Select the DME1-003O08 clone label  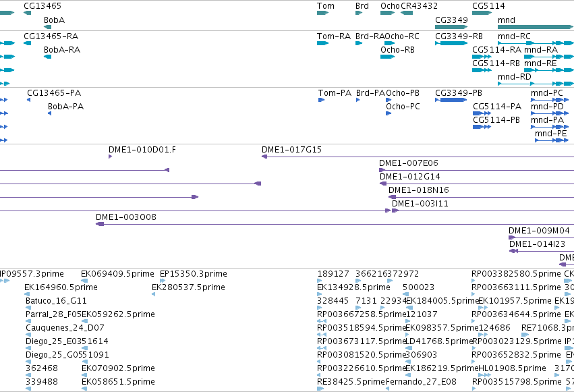click(126, 217)
